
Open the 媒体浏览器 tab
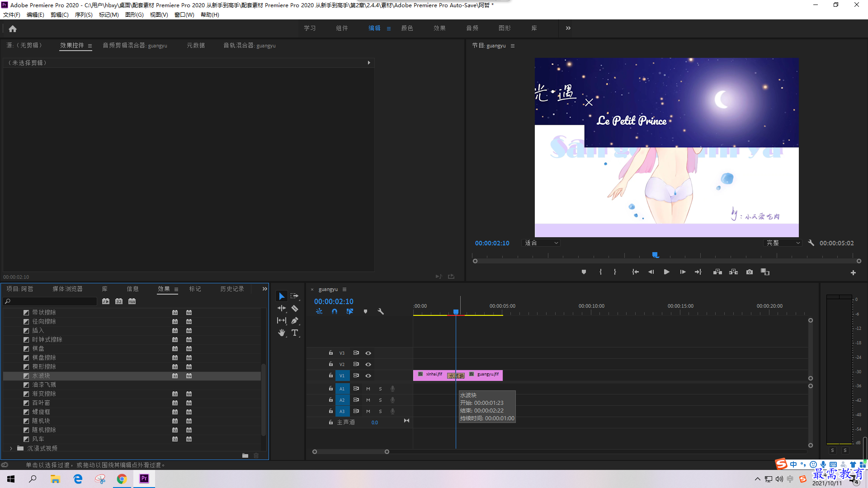tap(68, 289)
